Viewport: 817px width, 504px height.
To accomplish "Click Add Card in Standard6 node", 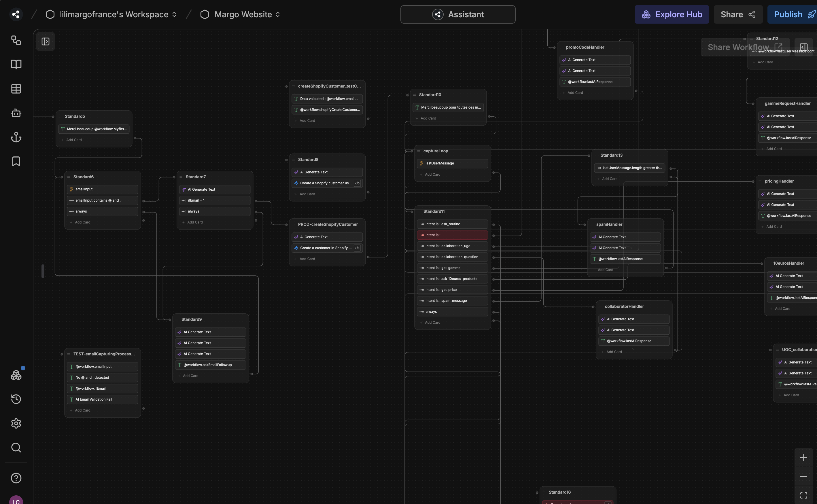I will pos(82,222).
